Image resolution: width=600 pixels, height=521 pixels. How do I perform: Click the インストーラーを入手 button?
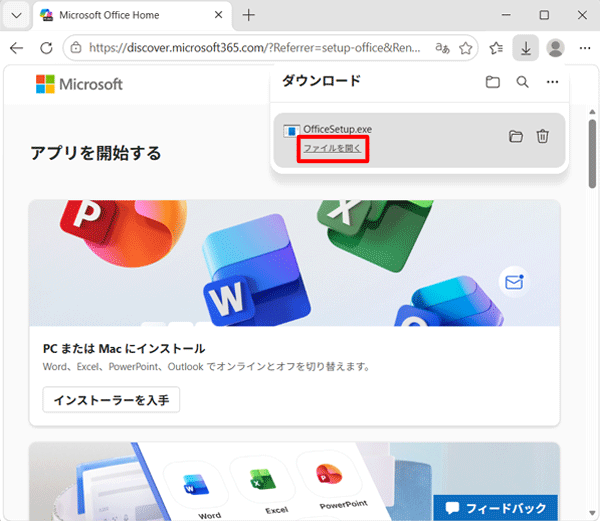(111, 400)
